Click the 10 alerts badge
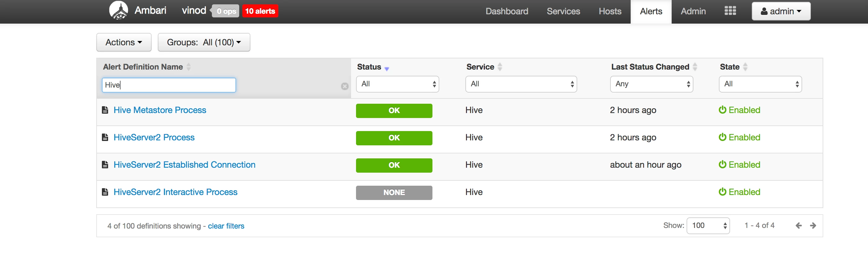Screen dimensions: 868x277 click(x=260, y=11)
